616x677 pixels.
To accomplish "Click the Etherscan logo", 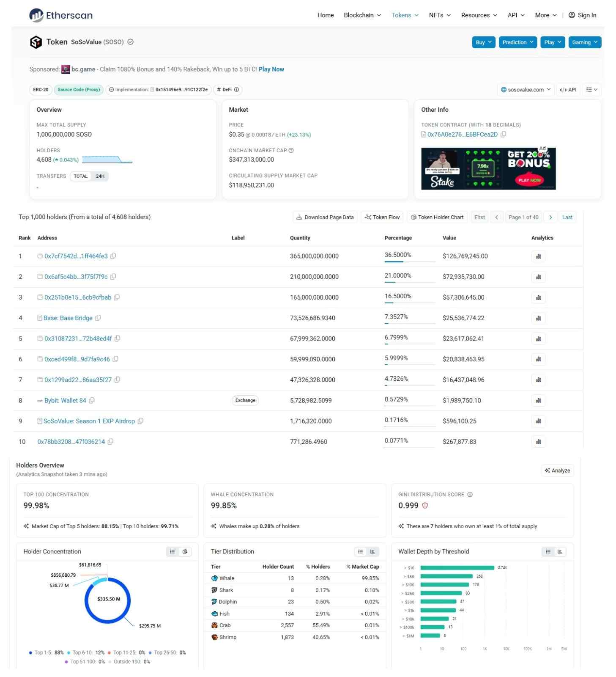I will (60, 15).
